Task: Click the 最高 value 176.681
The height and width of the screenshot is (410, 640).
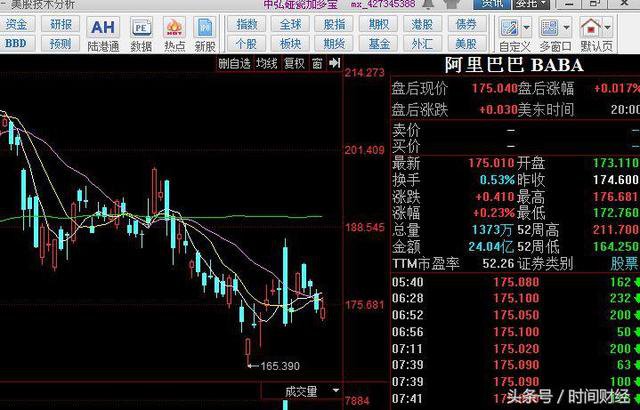Action: [x=616, y=197]
